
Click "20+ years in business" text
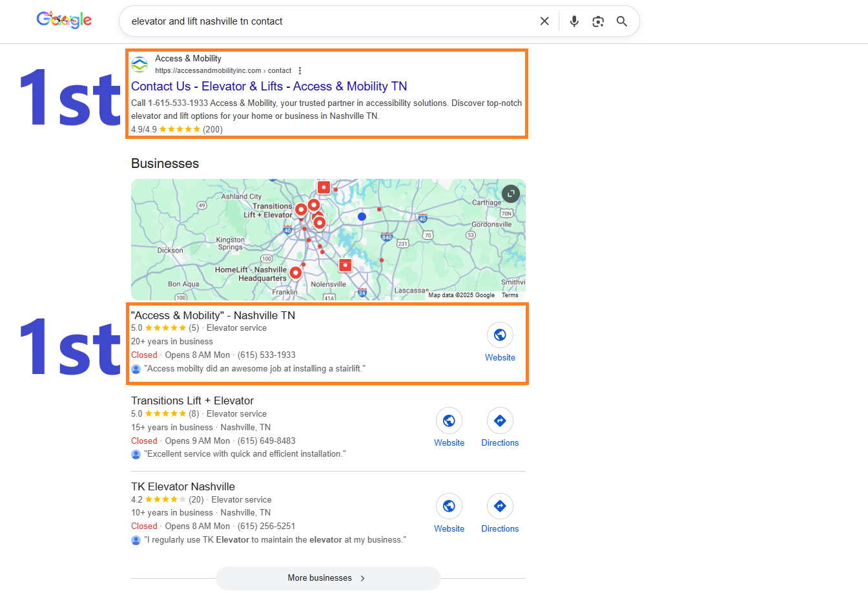point(172,342)
